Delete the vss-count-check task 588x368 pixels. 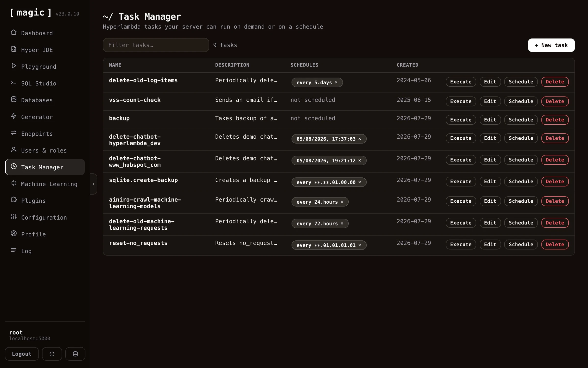[x=555, y=101]
